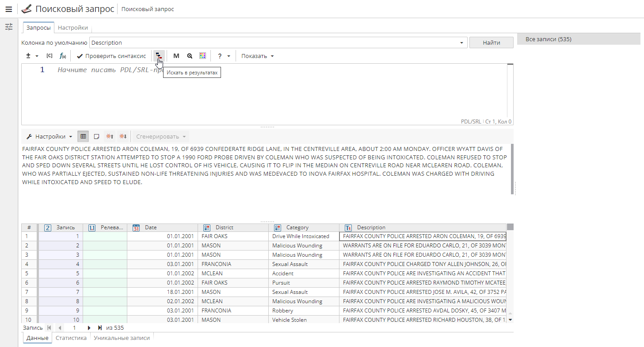
Task: Click the description text panel scrollbar
Action: pos(512,169)
